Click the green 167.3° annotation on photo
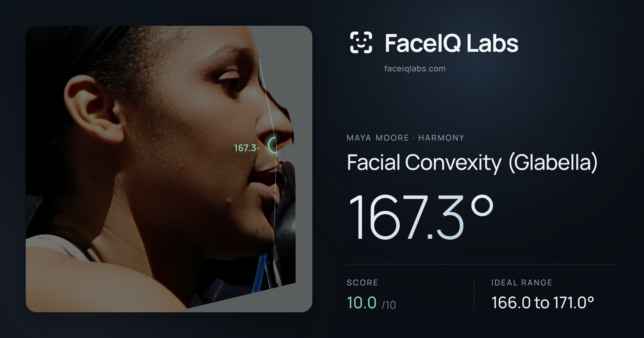 247,148
